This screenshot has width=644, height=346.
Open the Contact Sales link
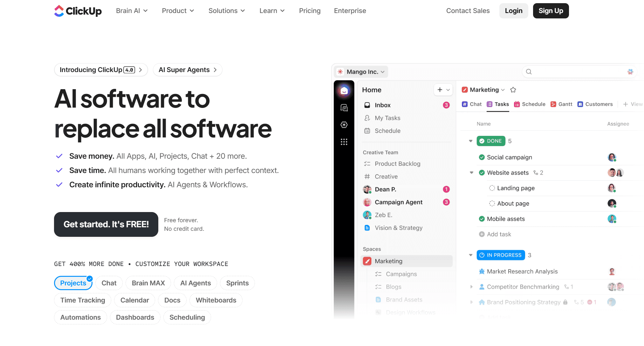tap(468, 11)
